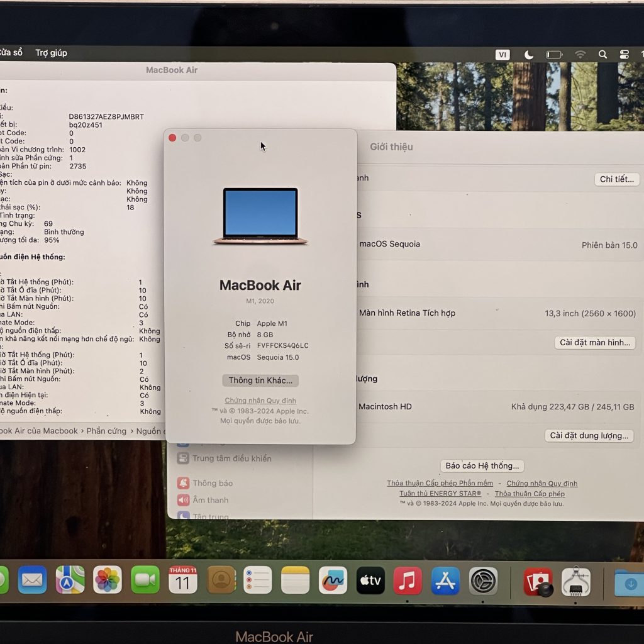Toggle dark mode via the moon menu bar icon

(528, 55)
